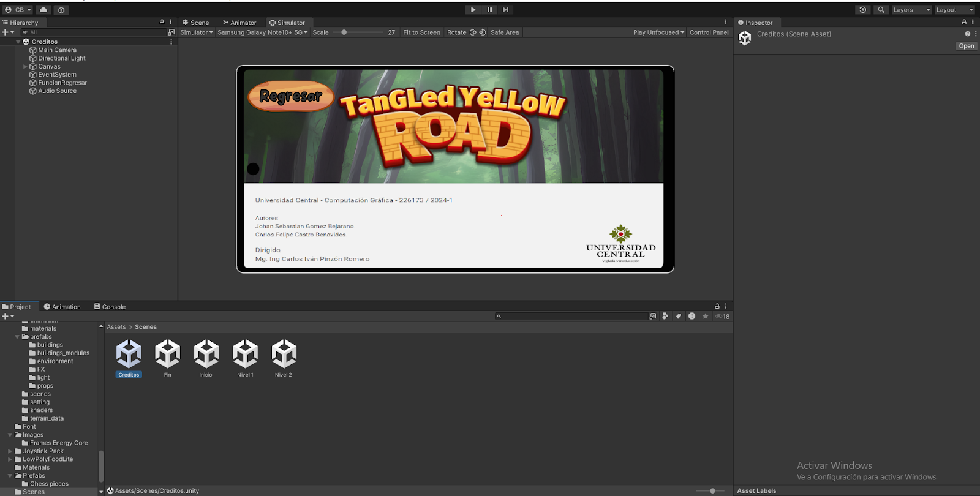980x496 pixels.
Task: Select Main Camera object in Hierarchy
Action: [x=57, y=50]
